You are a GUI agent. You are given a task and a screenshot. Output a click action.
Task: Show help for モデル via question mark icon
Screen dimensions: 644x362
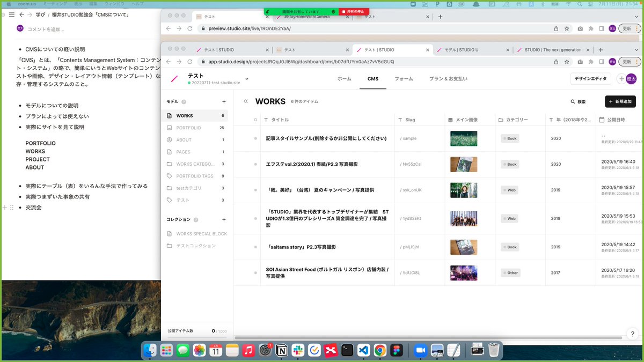pos(184,102)
